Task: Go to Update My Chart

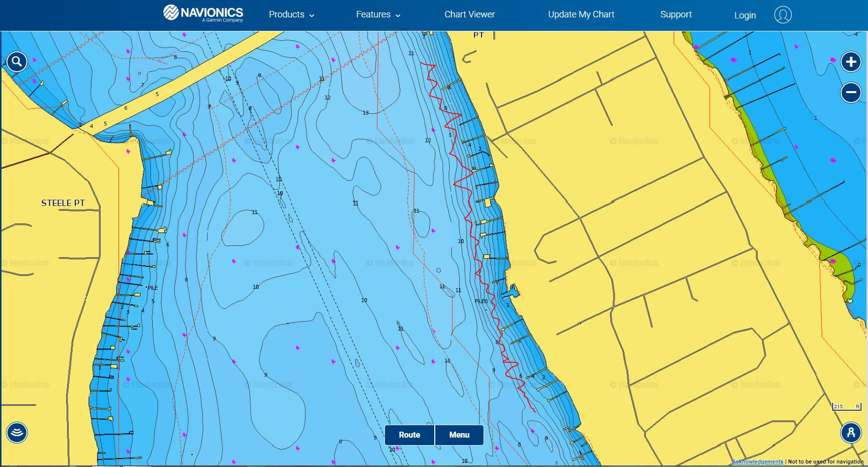Action: pos(581,14)
